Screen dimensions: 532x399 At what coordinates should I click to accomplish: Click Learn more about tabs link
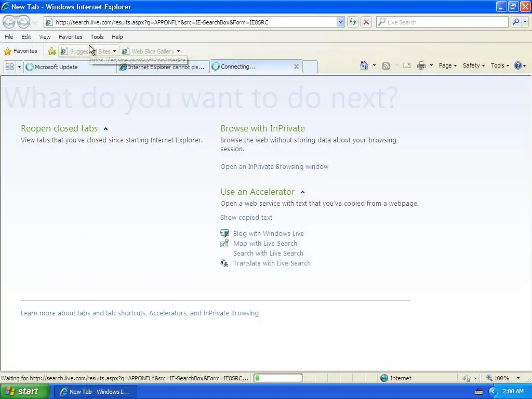pyautogui.click(x=139, y=313)
